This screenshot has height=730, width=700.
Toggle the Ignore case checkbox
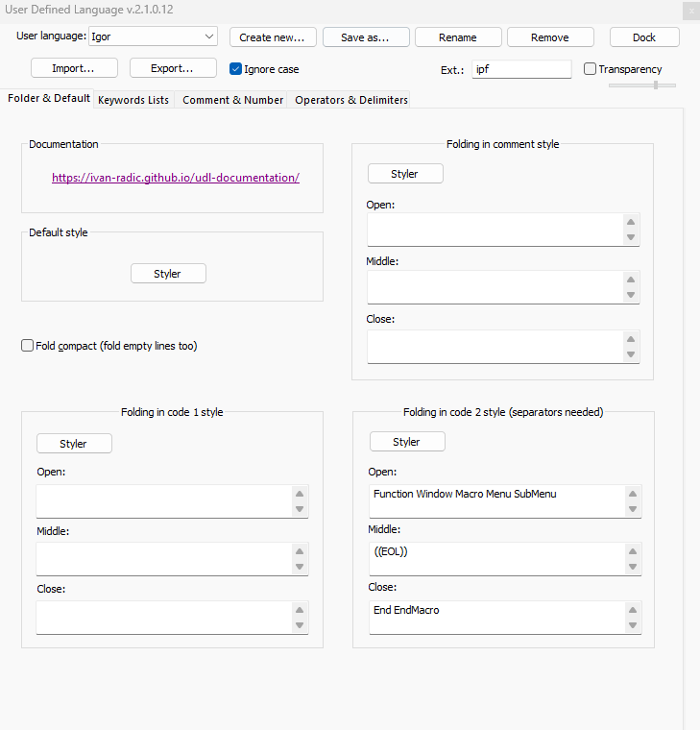coord(236,69)
